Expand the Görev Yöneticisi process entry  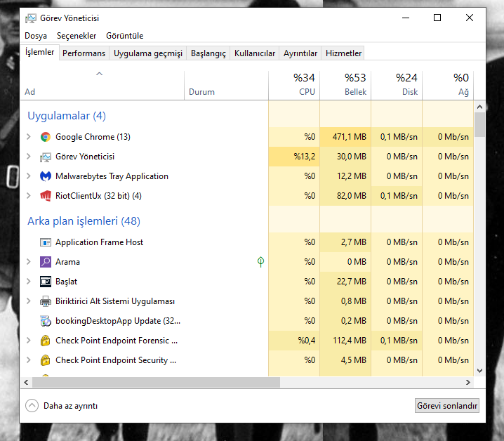29,157
